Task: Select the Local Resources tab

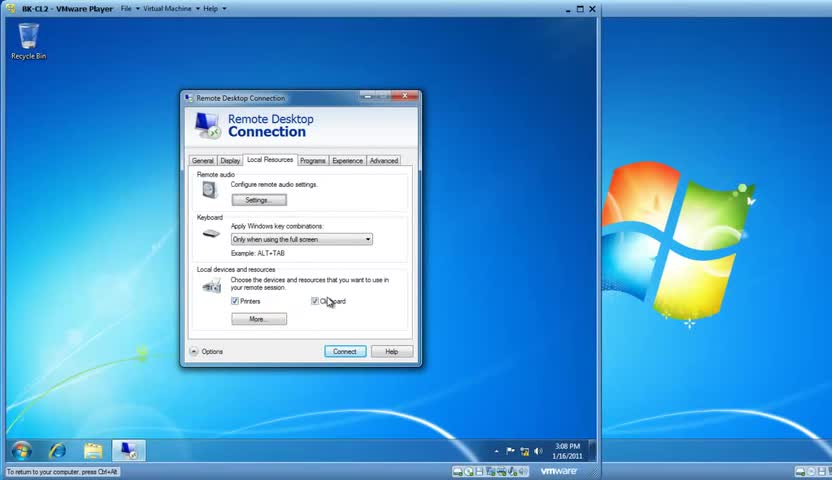Action: click(x=270, y=160)
